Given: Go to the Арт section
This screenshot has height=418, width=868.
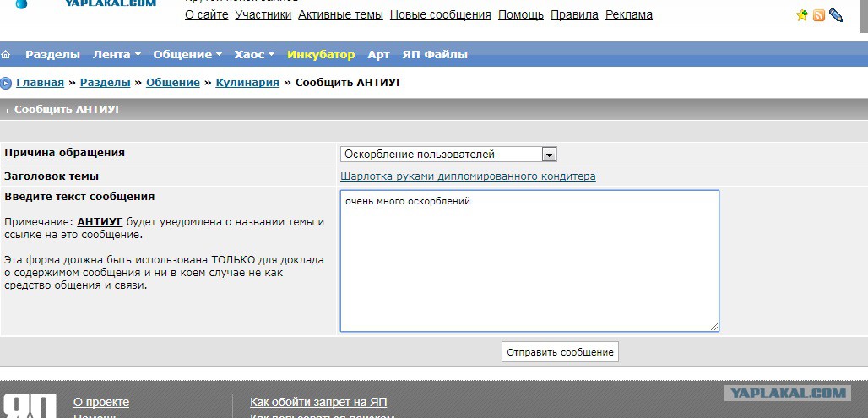Looking at the screenshot, I should click(378, 54).
